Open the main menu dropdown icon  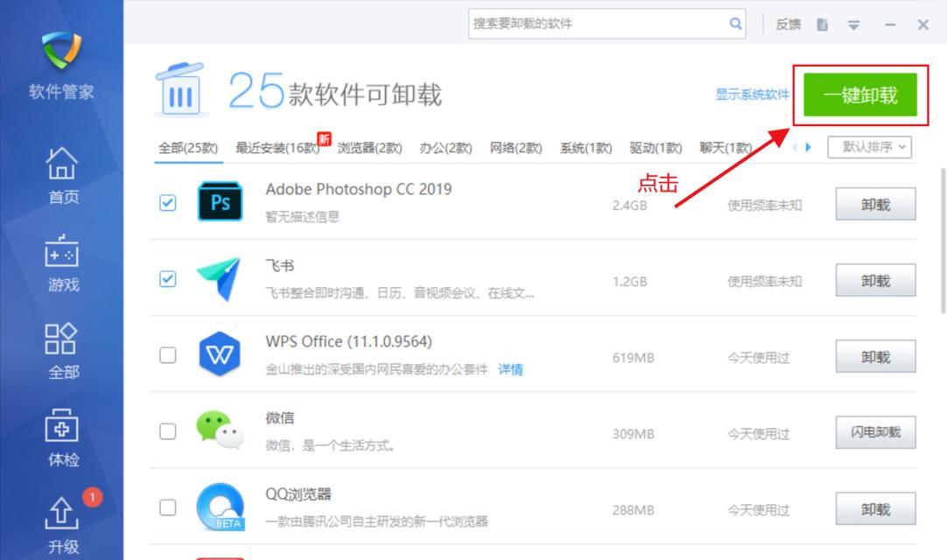coord(853,24)
